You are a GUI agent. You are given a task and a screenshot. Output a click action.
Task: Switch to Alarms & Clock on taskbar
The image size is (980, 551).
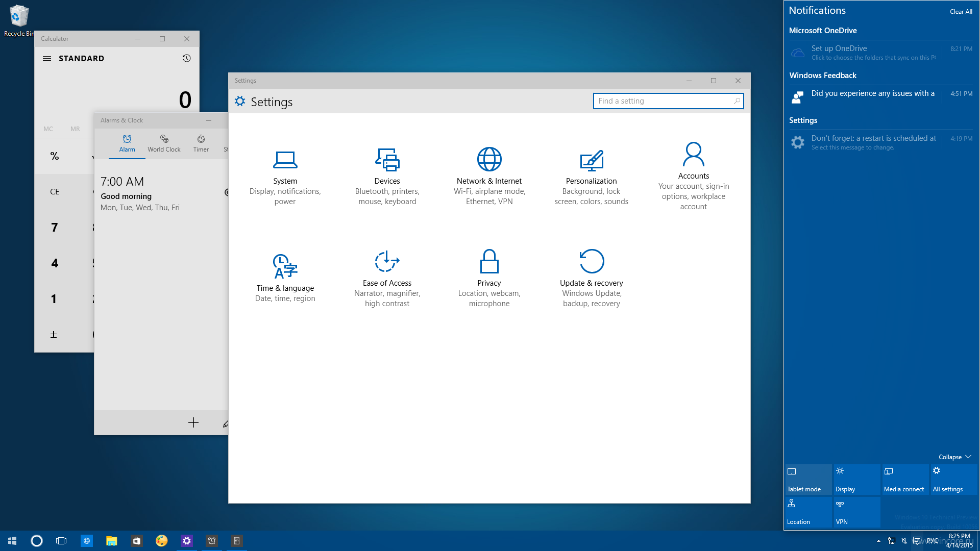pos(211,541)
